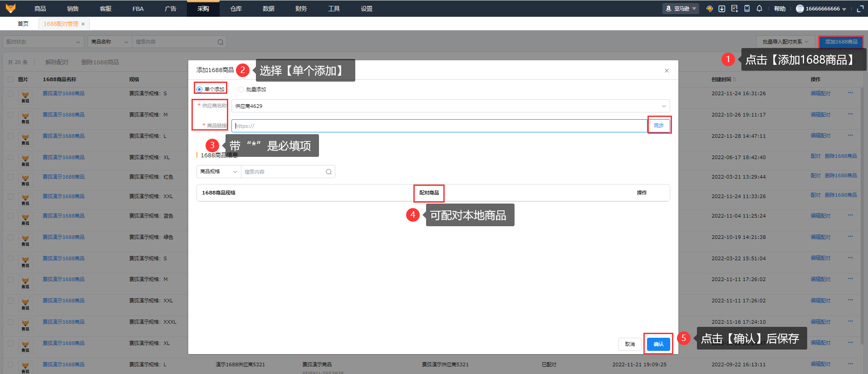The height and width of the screenshot is (374, 868).
Task: Open the notification bell
Action: [759, 9]
